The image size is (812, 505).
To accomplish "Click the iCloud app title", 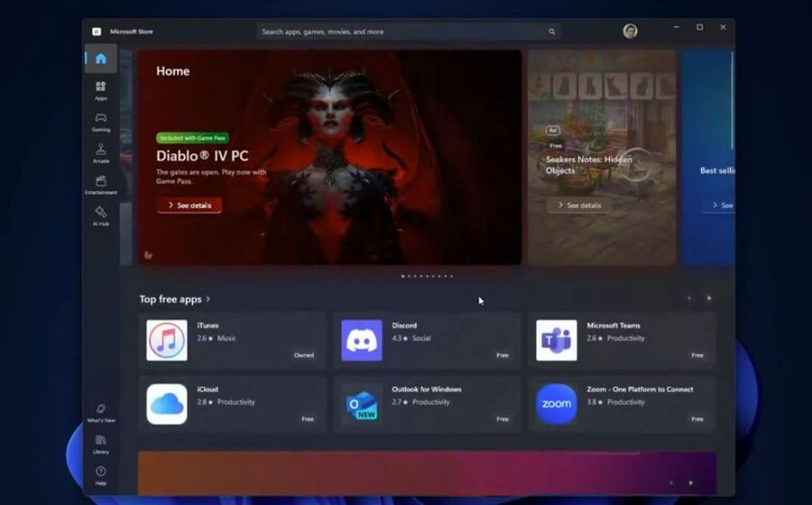I will (x=208, y=389).
